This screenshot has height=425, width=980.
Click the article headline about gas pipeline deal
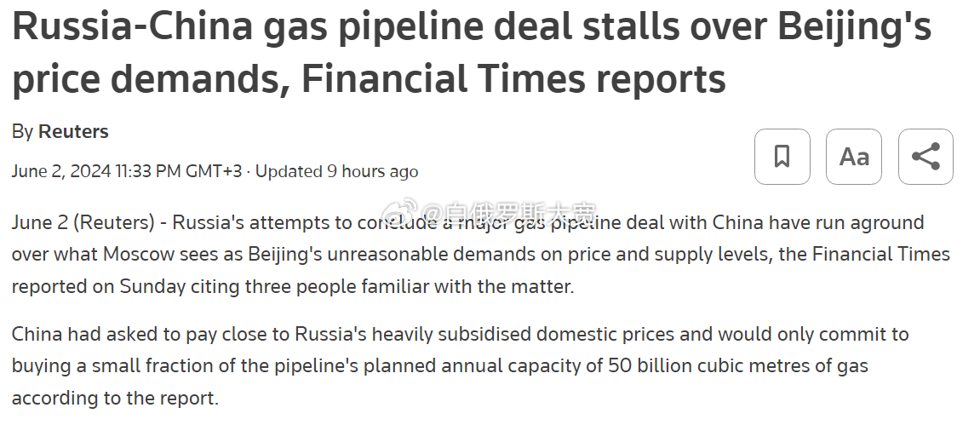click(472, 53)
